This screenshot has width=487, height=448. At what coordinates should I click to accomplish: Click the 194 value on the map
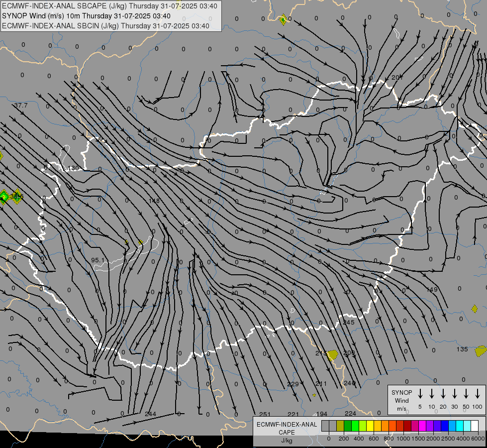point(322,414)
